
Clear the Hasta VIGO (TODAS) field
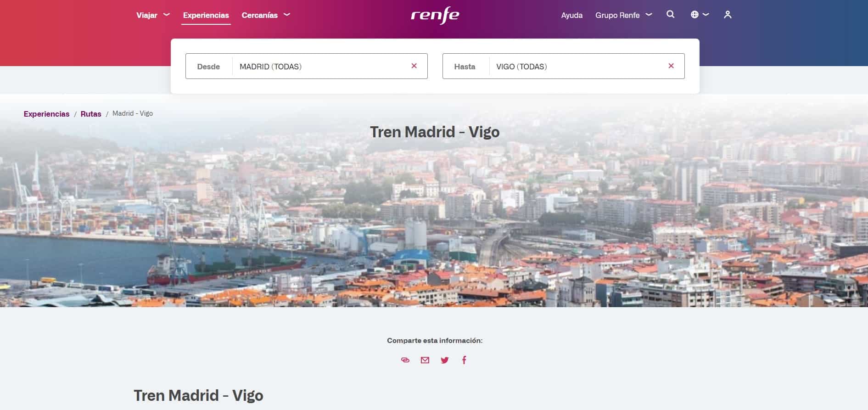click(671, 66)
